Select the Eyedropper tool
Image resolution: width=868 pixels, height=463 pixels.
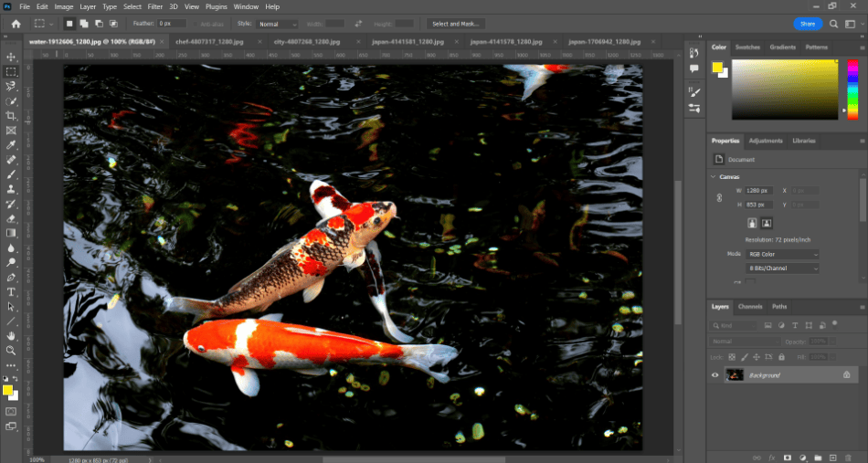11,145
